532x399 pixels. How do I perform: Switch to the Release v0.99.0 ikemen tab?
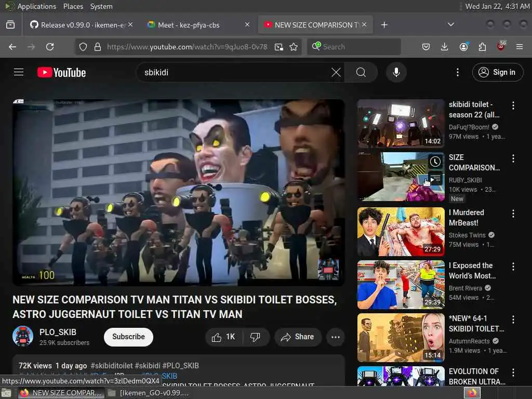(81, 25)
